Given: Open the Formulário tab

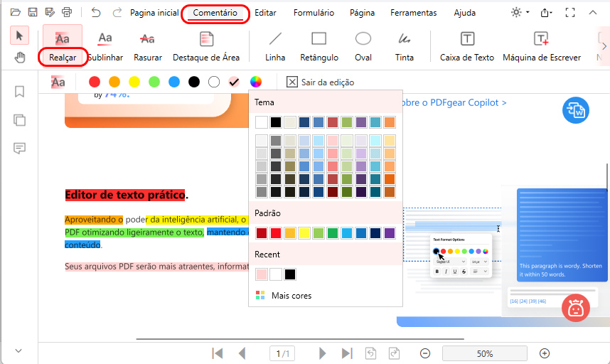Looking at the screenshot, I should [x=314, y=13].
